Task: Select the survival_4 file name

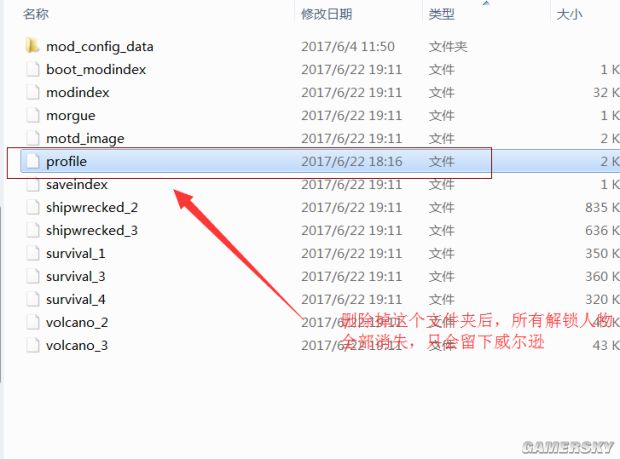Action: pyautogui.click(x=76, y=299)
